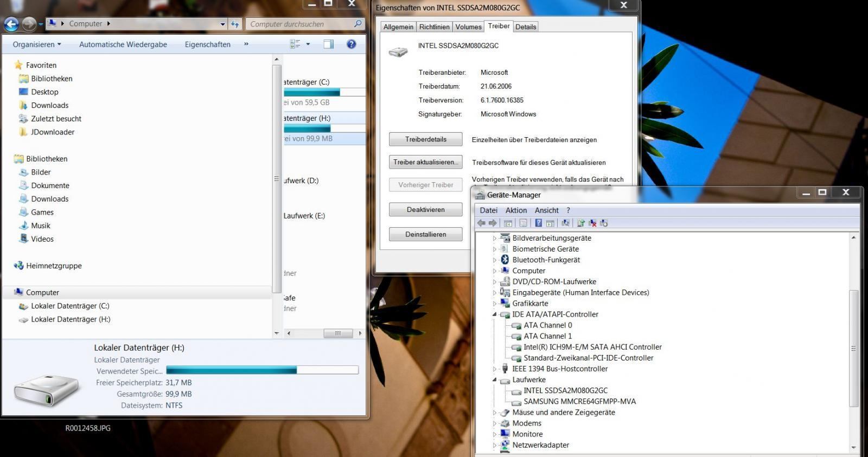Select Heimnetzgruppe in the navigation pane

[54, 266]
